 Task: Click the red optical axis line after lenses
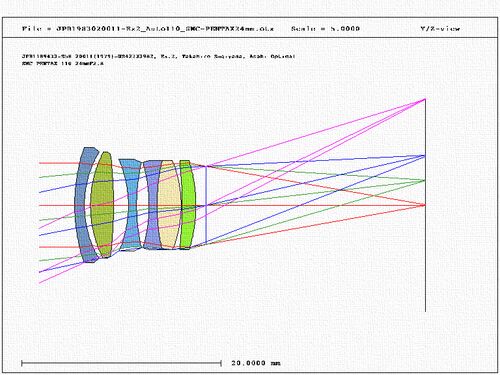pos(310,205)
